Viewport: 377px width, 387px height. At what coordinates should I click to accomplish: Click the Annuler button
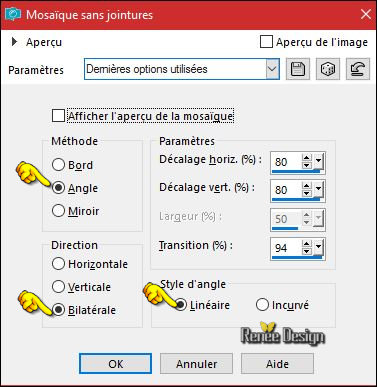(x=196, y=363)
